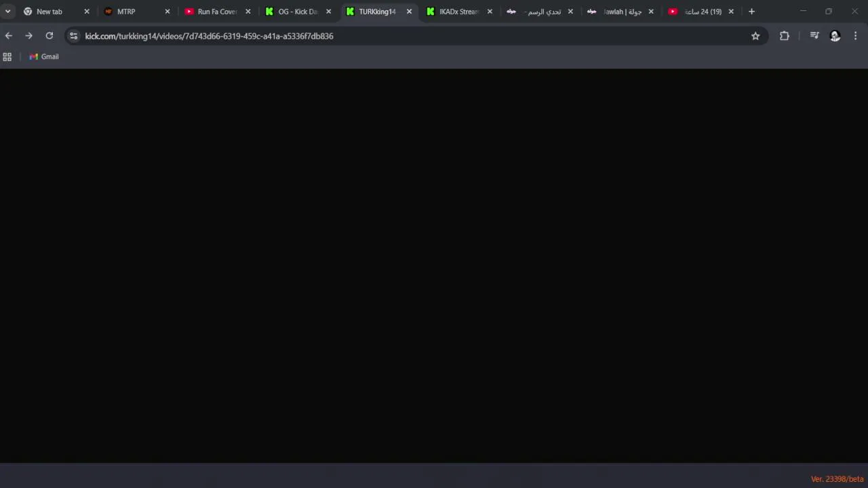Open the Chrome three-dot menu
868x488 pixels.
[856, 36]
